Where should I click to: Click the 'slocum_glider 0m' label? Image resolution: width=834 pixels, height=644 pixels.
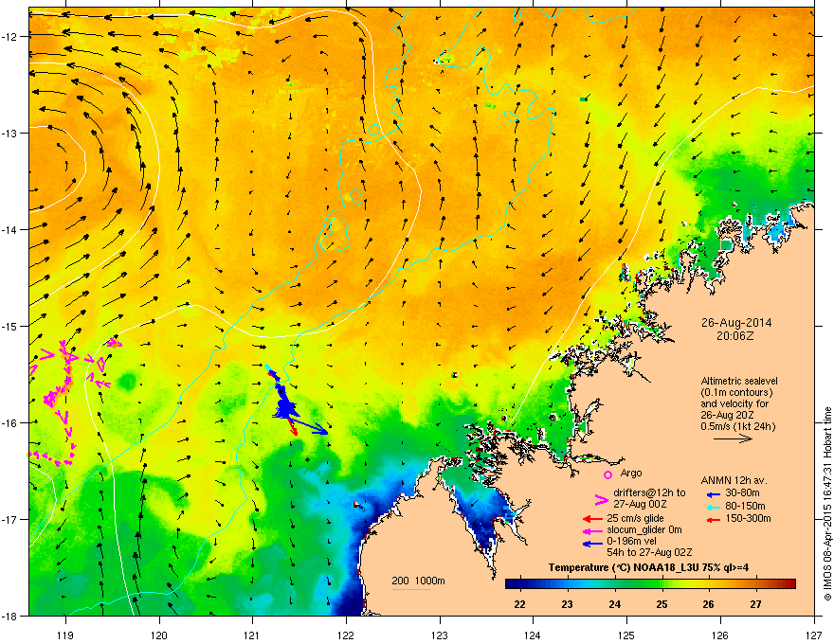(644, 529)
